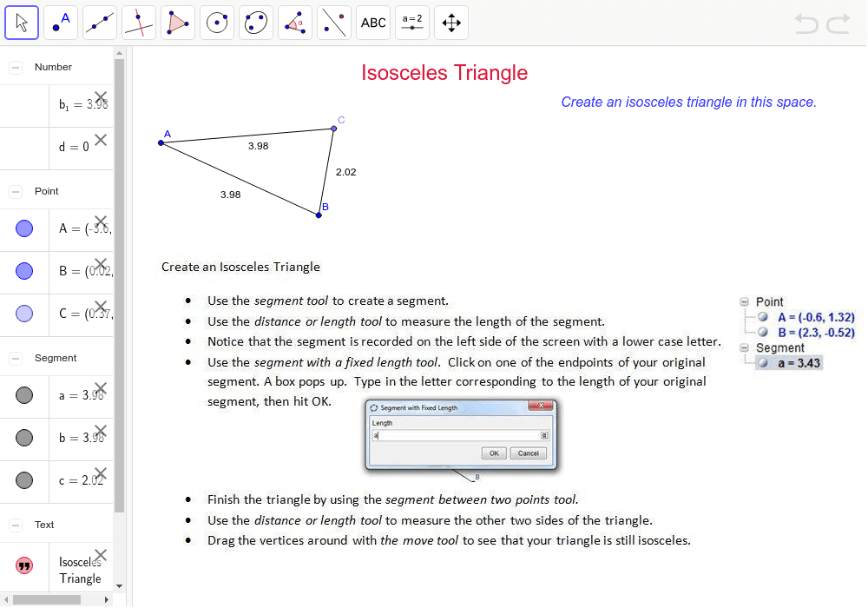Delete the b₁ = 3.98 number row
The width and height of the screenshot is (868, 608).
click(101, 97)
